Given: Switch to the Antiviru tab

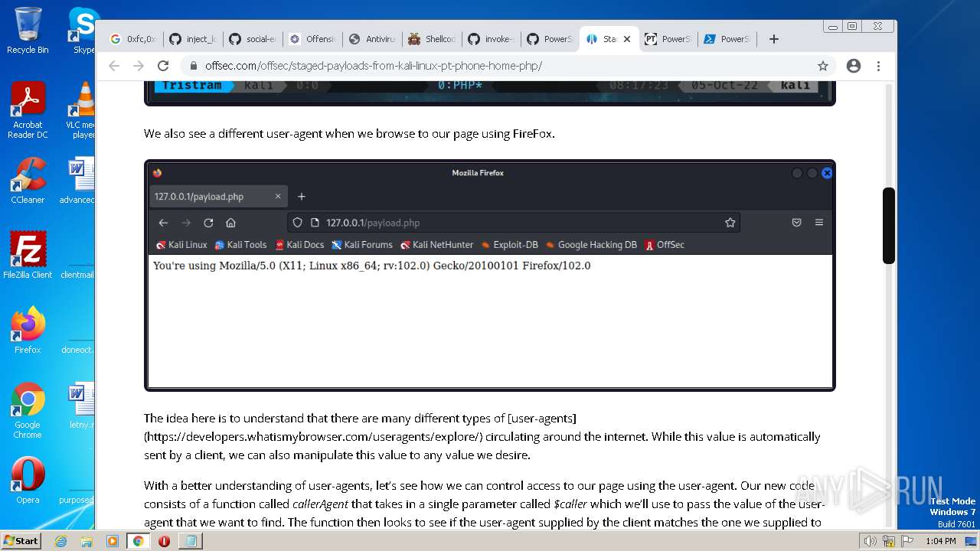Looking at the screenshot, I should pos(371,39).
